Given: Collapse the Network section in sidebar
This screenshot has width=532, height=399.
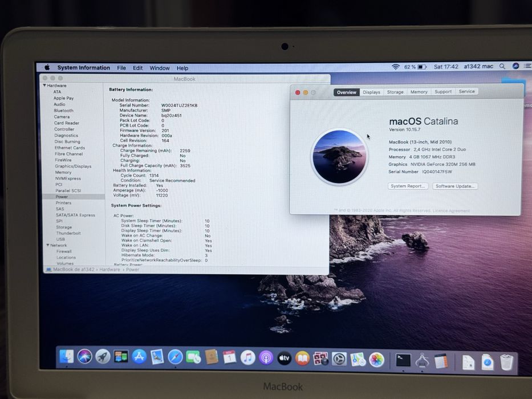Looking at the screenshot, I should pyautogui.click(x=48, y=245).
